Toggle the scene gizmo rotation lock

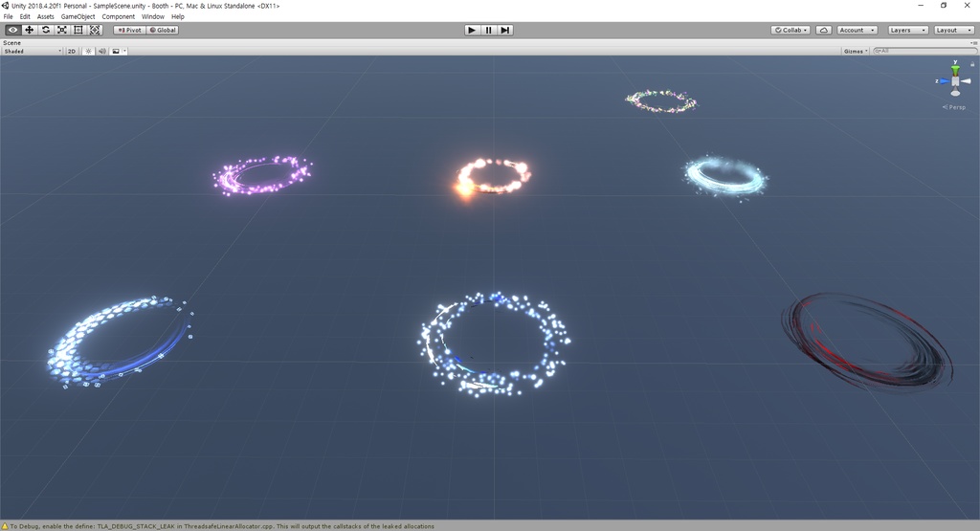pyautogui.click(x=972, y=64)
